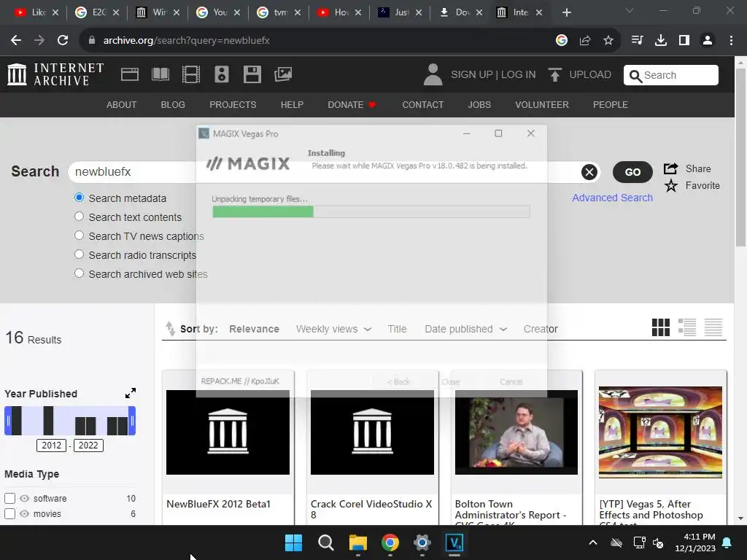Show hidden system tray icons chevron

tap(593, 542)
